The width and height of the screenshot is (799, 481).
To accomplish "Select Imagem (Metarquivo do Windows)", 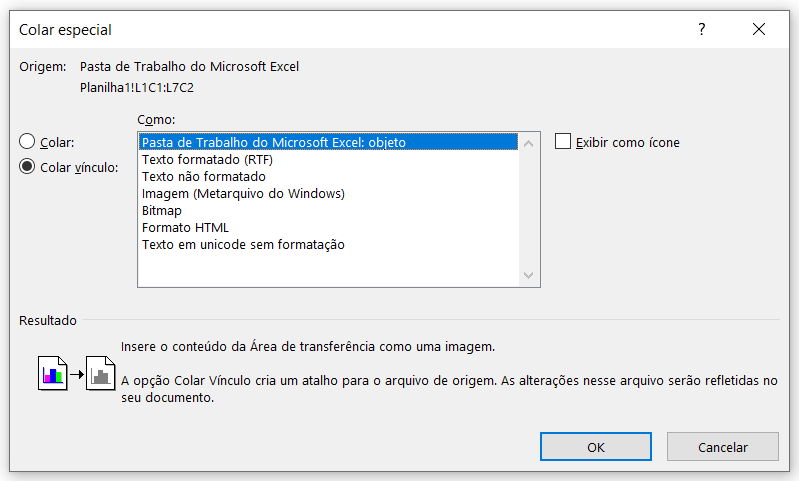I will (328, 194).
